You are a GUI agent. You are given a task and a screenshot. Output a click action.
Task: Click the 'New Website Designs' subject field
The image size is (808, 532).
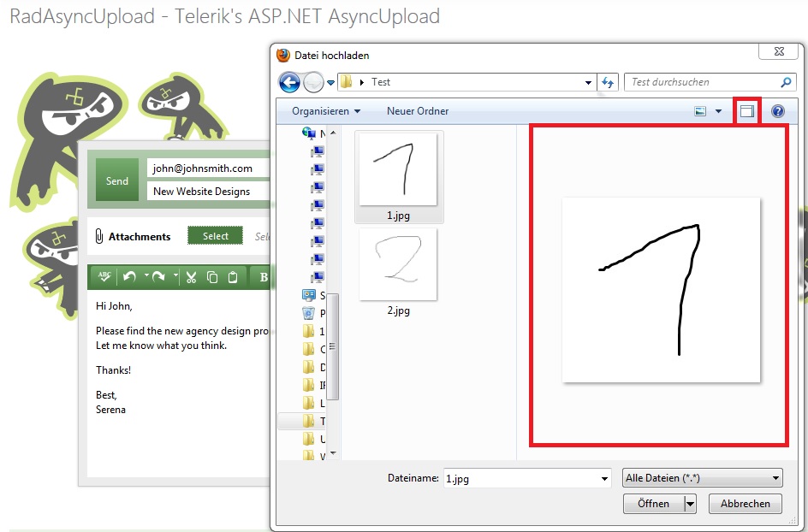tap(209, 191)
